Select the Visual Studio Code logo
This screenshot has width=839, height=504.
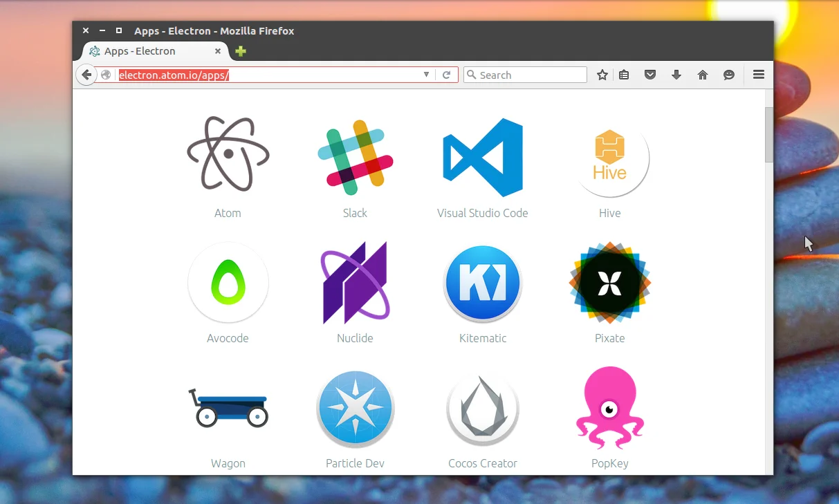point(483,158)
